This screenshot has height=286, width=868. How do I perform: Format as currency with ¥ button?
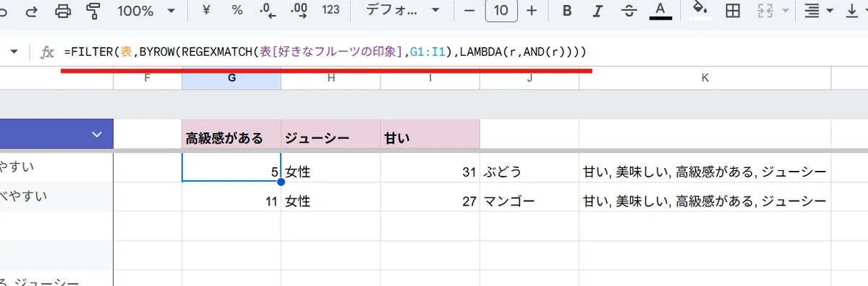coord(206,11)
